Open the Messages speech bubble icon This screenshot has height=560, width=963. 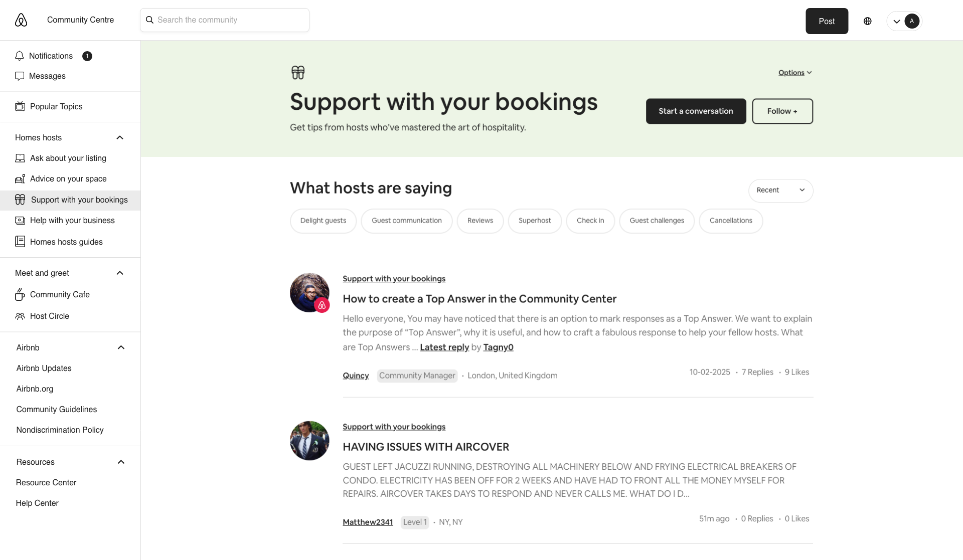point(20,76)
